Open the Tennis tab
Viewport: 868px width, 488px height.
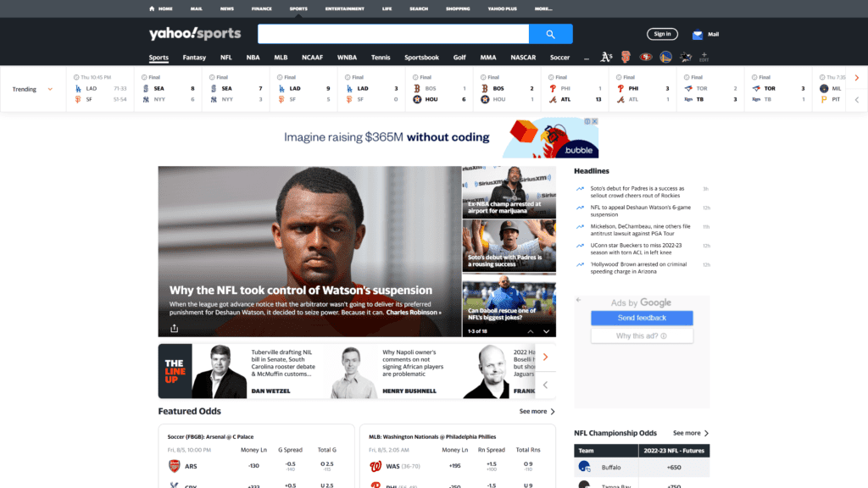pyautogui.click(x=381, y=57)
